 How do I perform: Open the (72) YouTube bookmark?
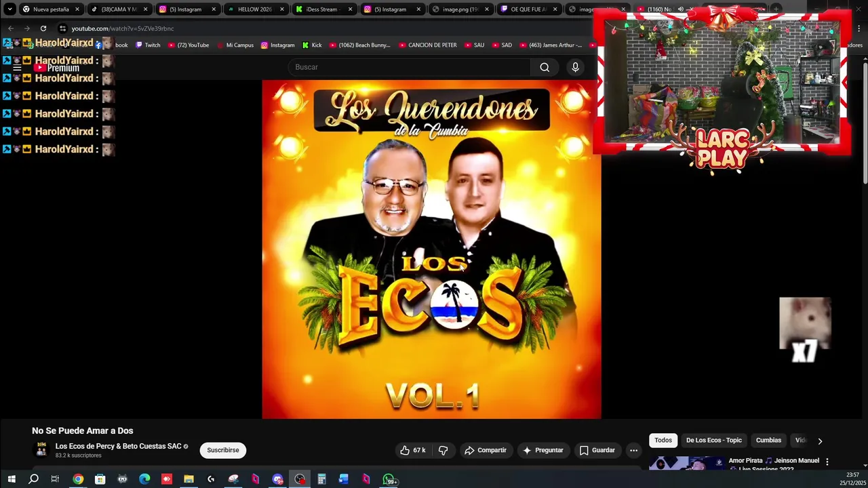pos(188,45)
